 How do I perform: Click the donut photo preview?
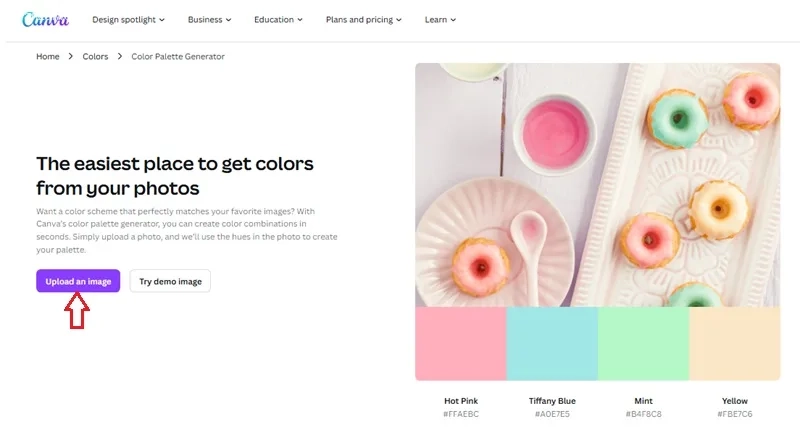(x=597, y=185)
